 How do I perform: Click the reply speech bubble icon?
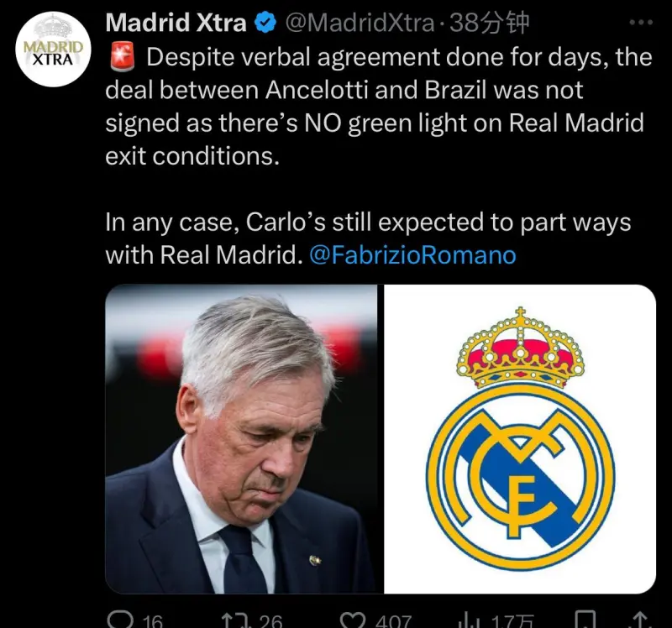click(119, 620)
